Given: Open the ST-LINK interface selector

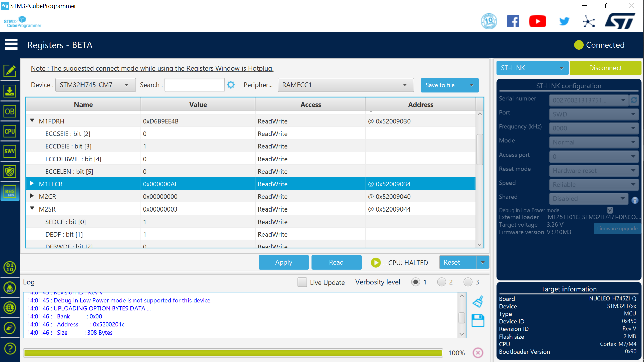Looking at the screenshot, I should coord(532,68).
